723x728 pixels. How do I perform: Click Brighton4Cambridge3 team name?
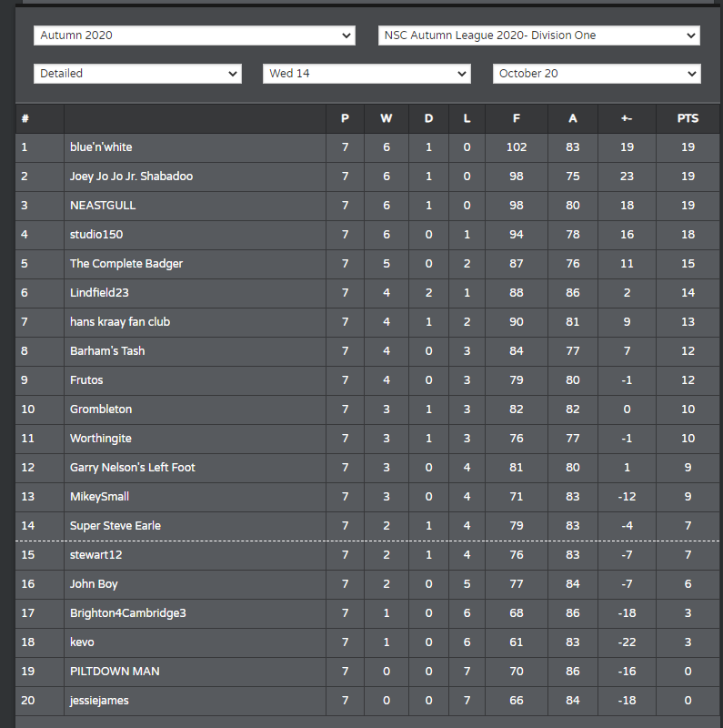(128, 612)
